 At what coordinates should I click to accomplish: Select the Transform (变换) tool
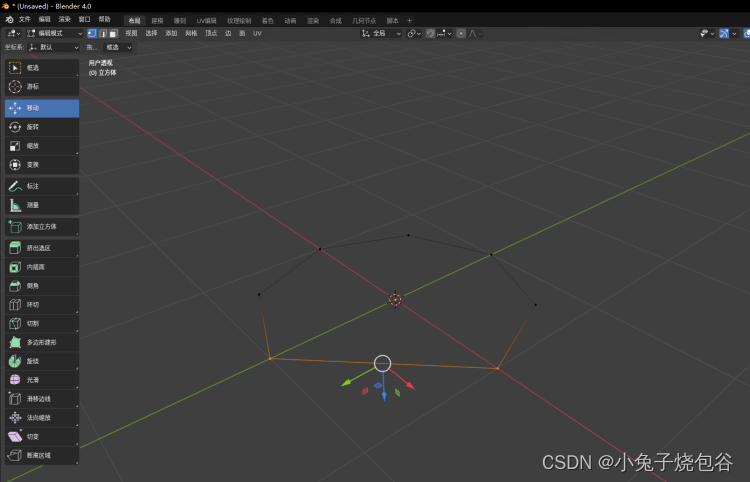[x=42, y=164]
